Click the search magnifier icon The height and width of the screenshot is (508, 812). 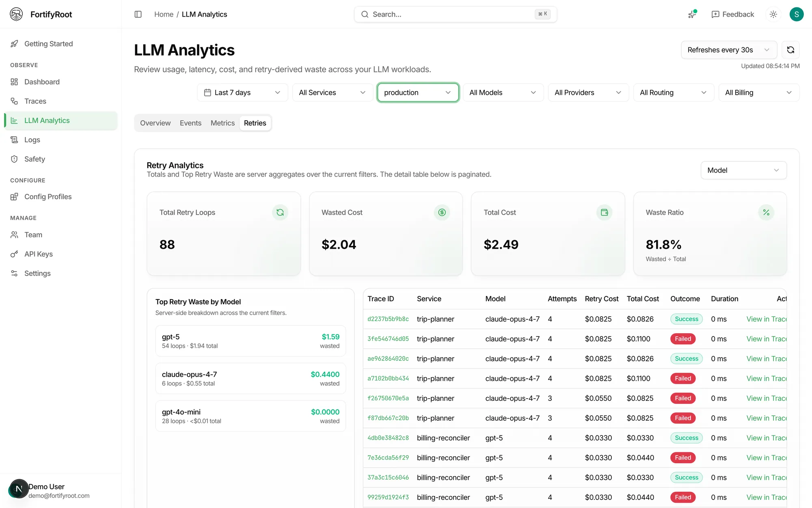pyautogui.click(x=365, y=14)
